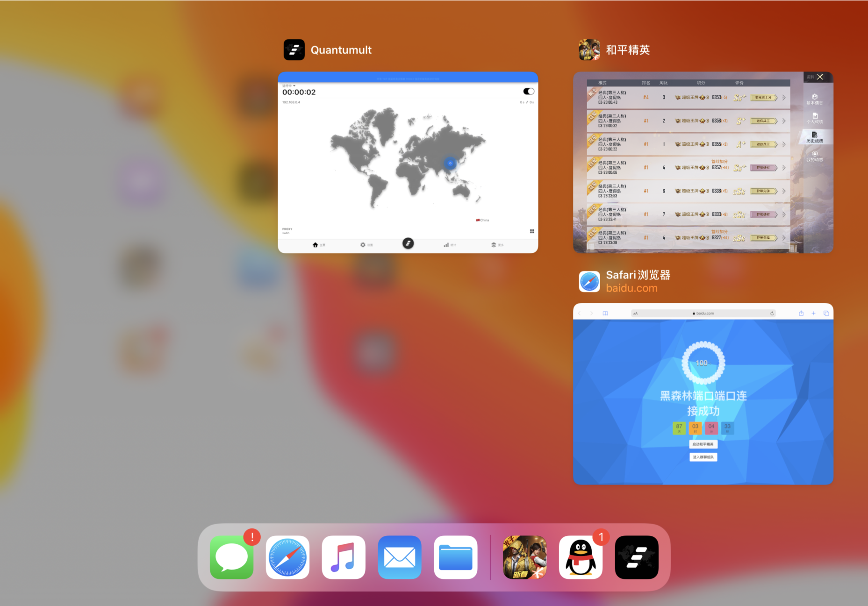Click the 192.168.0.4 address text
The width and height of the screenshot is (868, 606).
click(x=291, y=102)
